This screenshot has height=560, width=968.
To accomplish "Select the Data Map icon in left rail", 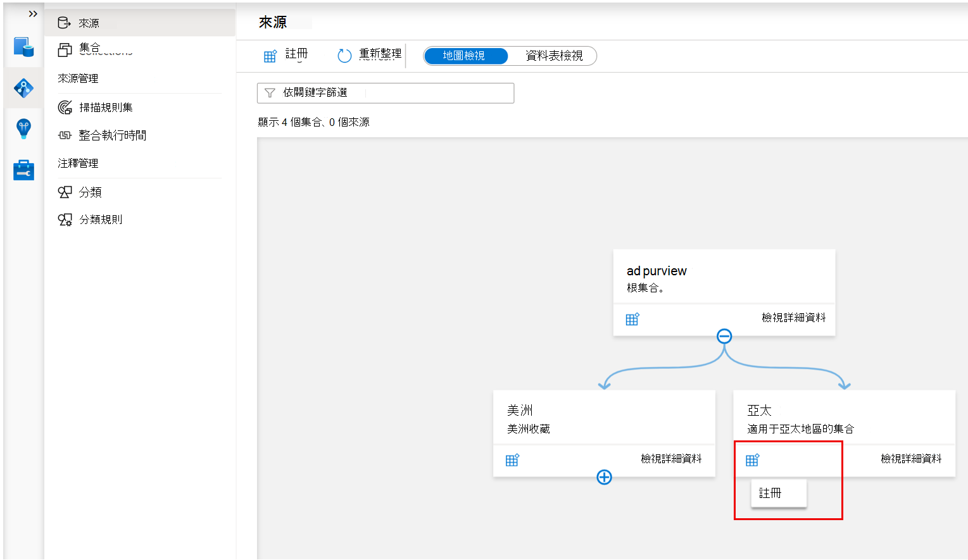I will coord(23,88).
